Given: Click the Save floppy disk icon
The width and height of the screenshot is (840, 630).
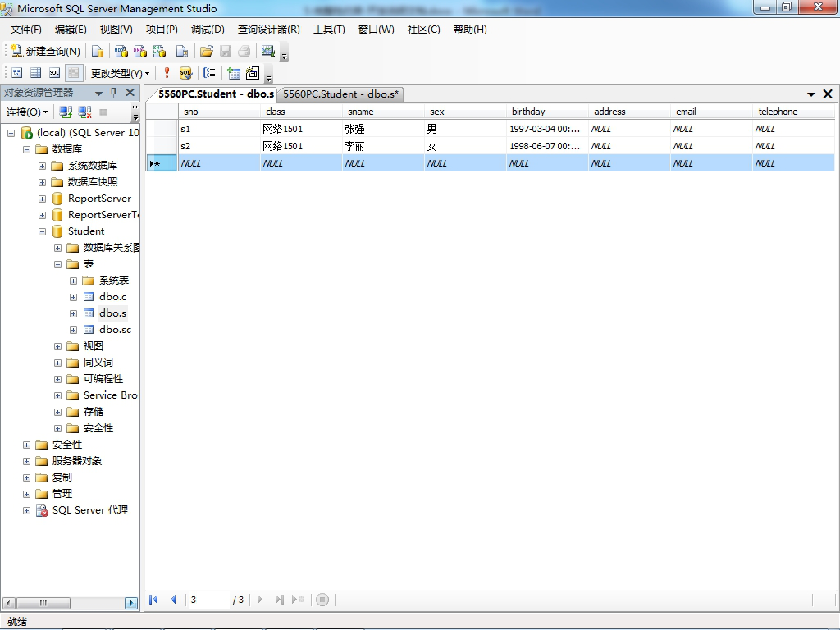Looking at the screenshot, I should click(x=226, y=51).
